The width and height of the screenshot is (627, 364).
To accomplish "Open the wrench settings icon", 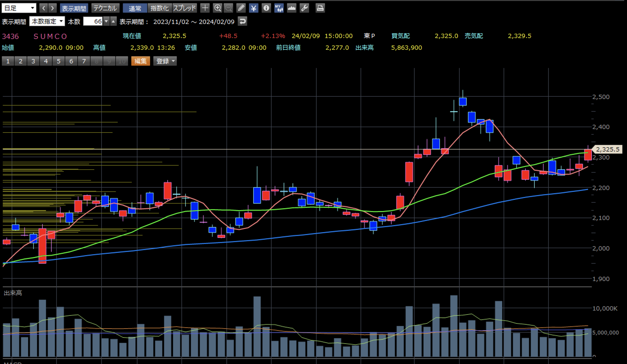I will [x=304, y=8].
